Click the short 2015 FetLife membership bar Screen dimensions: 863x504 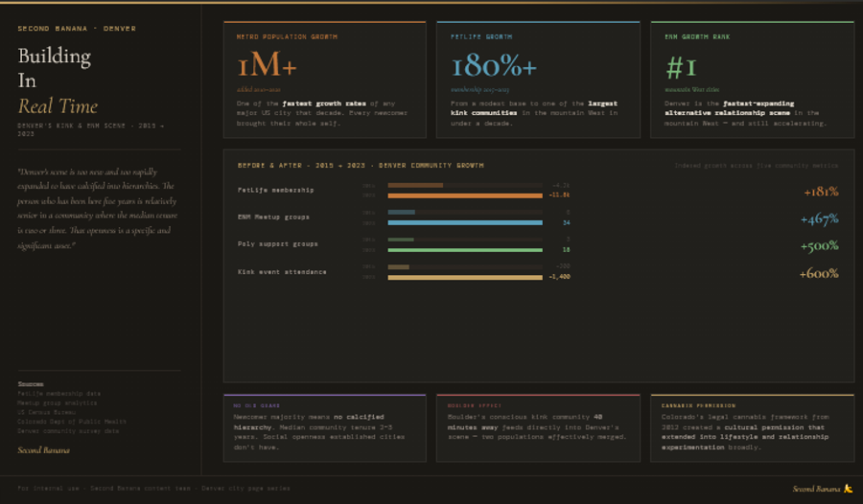415,185
